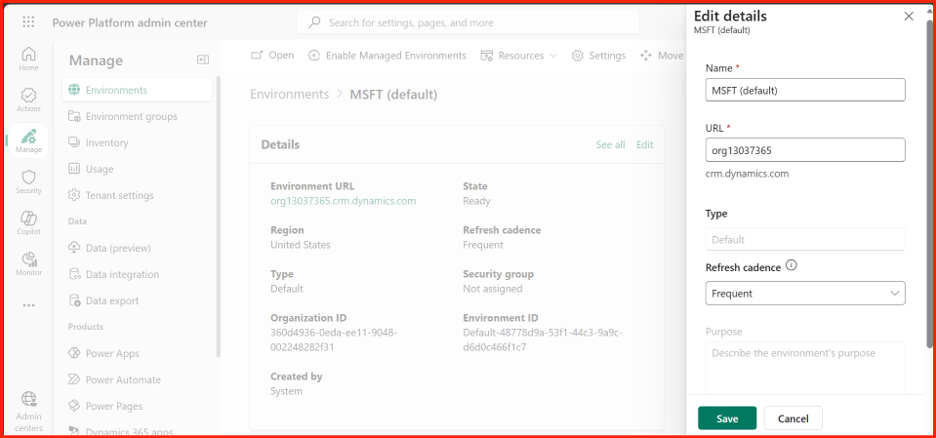Click the Tenant settings gear icon
Viewport: 936px width, 438px height.
(74, 195)
